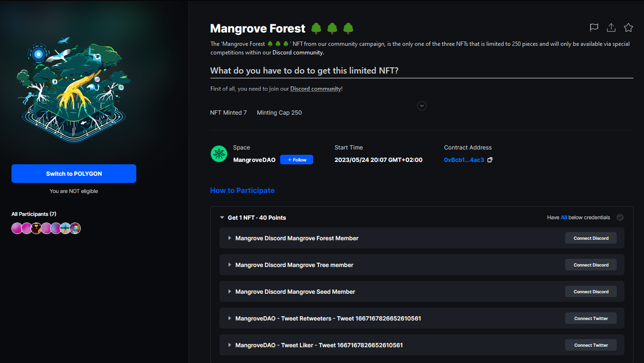Click the All Participants (7) heading
This screenshot has width=644, height=363.
click(34, 214)
